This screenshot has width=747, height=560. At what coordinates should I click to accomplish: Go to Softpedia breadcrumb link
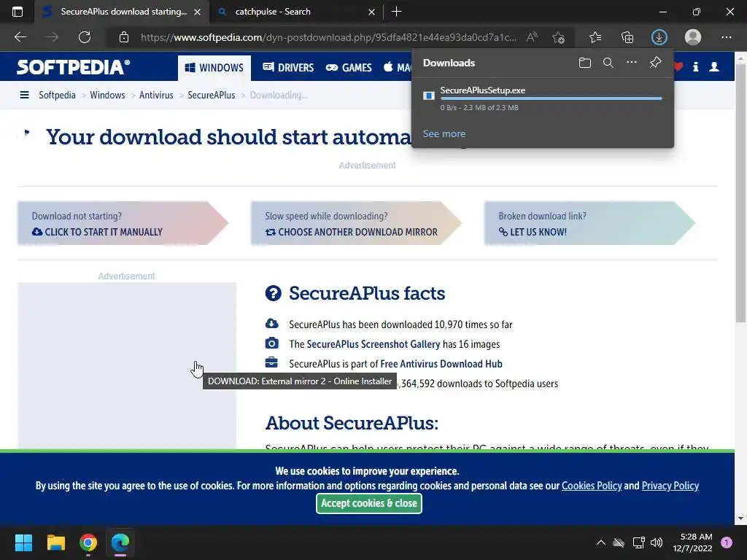click(x=57, y=95)
